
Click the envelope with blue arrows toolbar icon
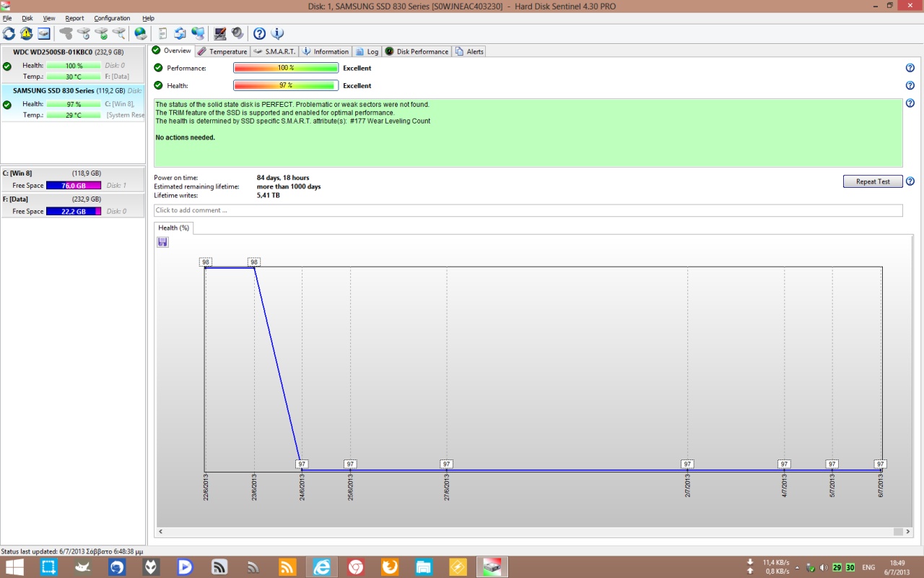[x=180, y=33]
